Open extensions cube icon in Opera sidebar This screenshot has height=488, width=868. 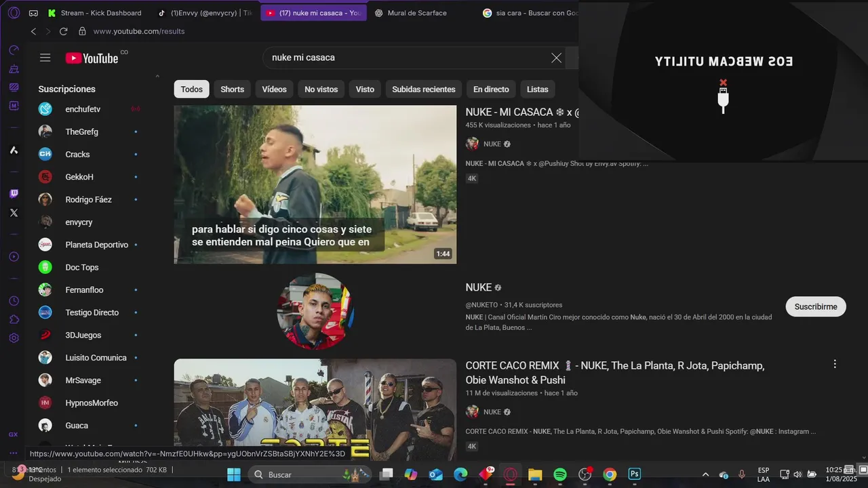[x=14, y=319]
